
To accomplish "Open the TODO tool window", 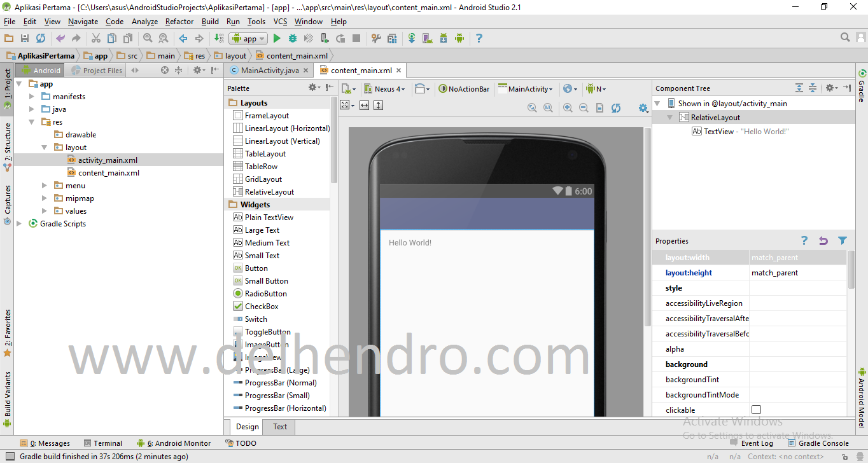I will coord(241,443).
